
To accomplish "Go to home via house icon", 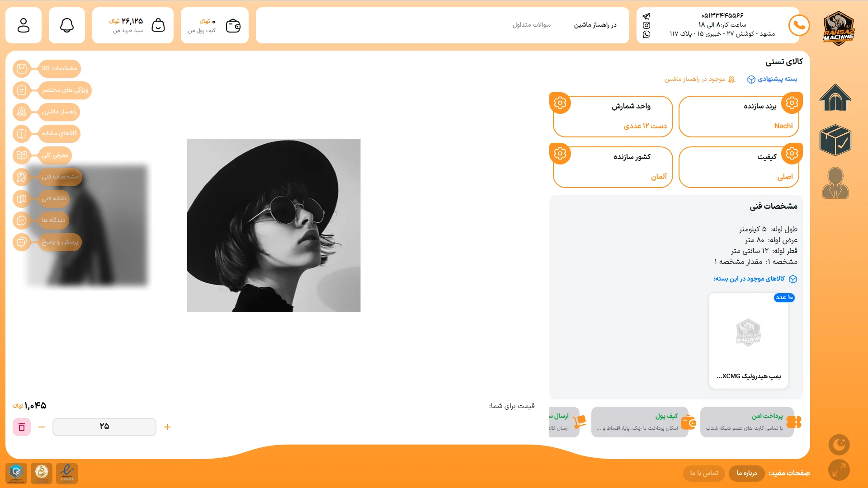I will click(835, 98).
